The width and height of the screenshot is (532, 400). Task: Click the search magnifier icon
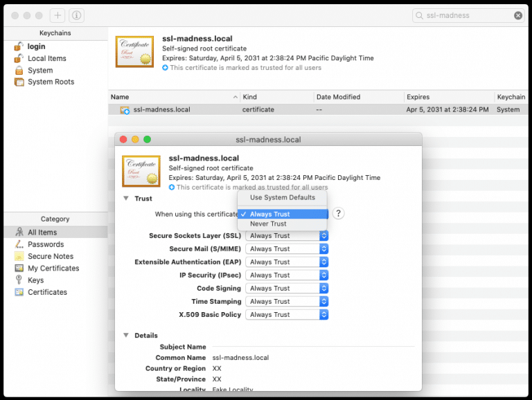tap(419, 16)
